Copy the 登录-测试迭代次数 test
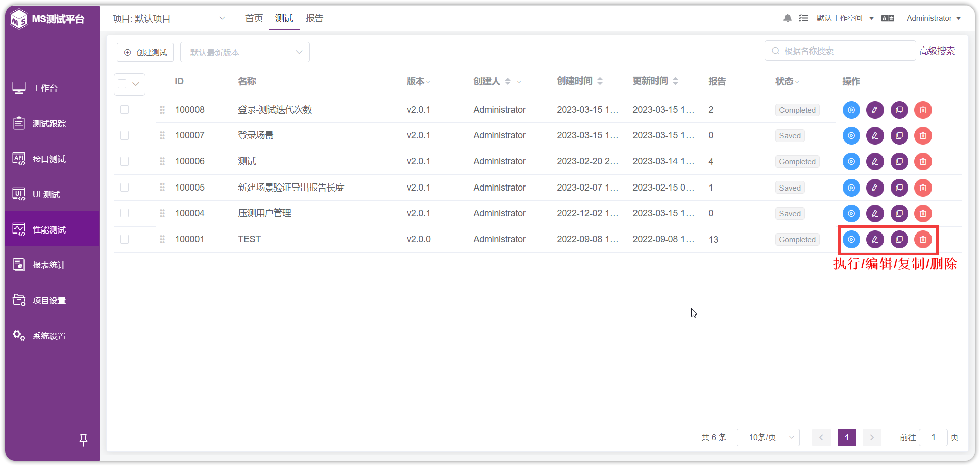 point(899,110)
